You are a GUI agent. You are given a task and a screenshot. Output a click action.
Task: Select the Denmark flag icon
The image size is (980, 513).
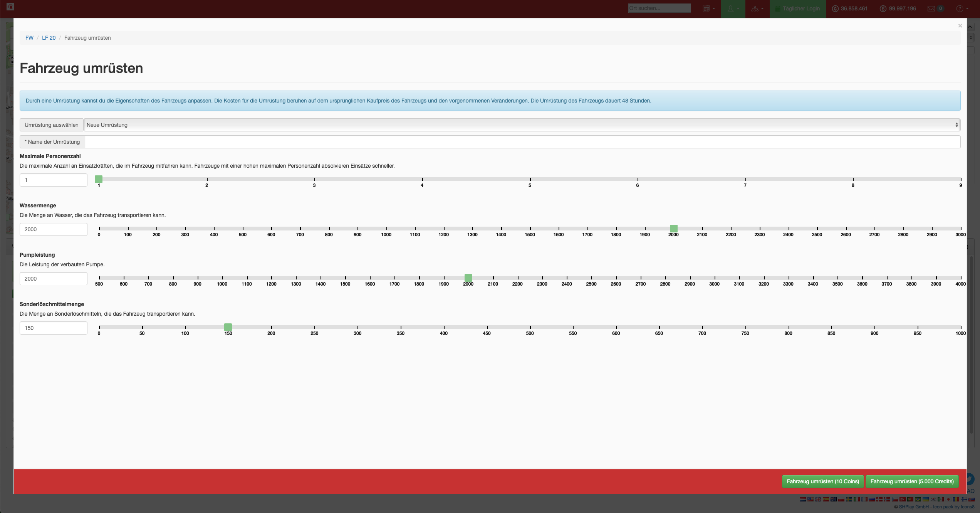pos(879,499)
